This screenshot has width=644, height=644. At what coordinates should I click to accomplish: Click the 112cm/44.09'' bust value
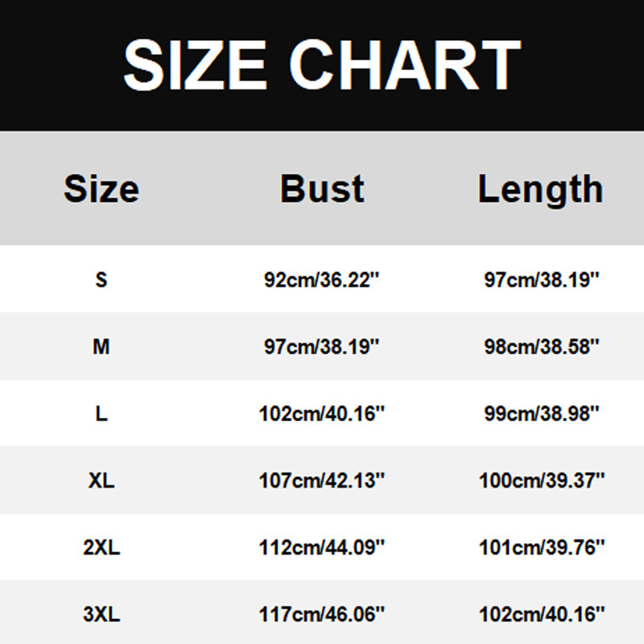[x=322, y=548]
